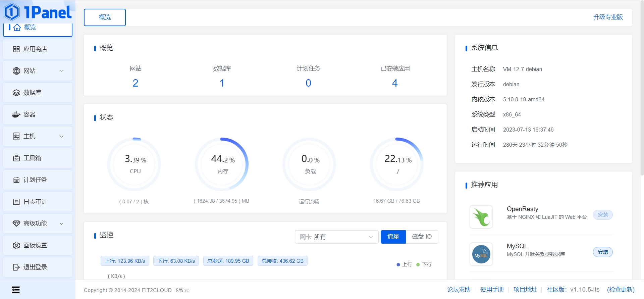This screenshot has height=299, width=644.
Task: Click the server icon for 主机
Action: click(16, 136)
